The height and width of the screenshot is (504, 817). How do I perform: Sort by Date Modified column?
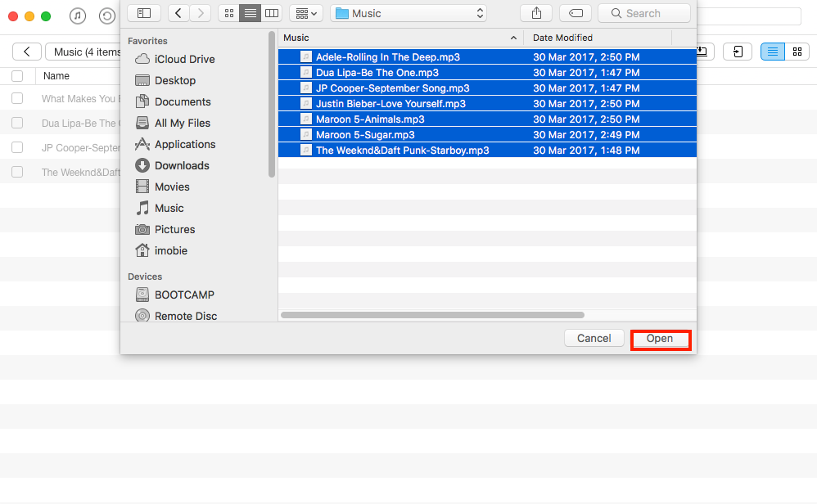coord(598,38)
